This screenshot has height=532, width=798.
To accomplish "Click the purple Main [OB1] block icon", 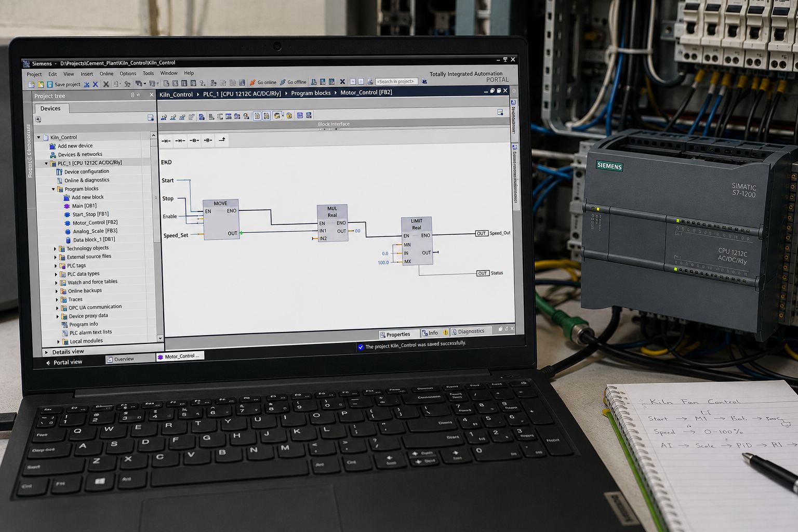I will point(66,206).
